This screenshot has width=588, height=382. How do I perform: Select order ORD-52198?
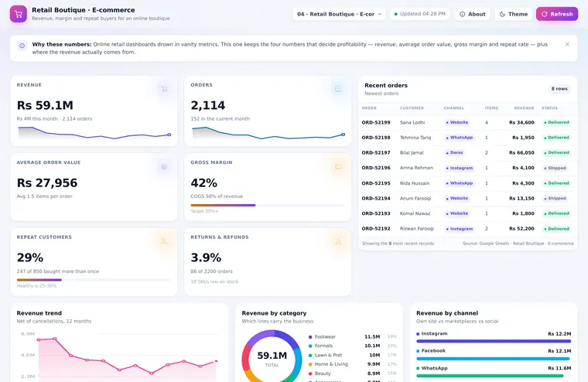[467, 138]
